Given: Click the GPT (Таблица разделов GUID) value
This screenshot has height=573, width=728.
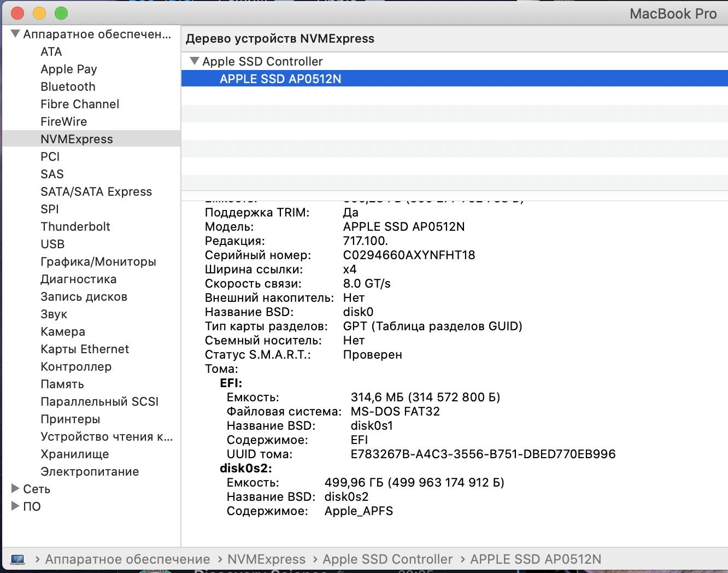Looking at the screenshot, I should (x=433, y=326).
